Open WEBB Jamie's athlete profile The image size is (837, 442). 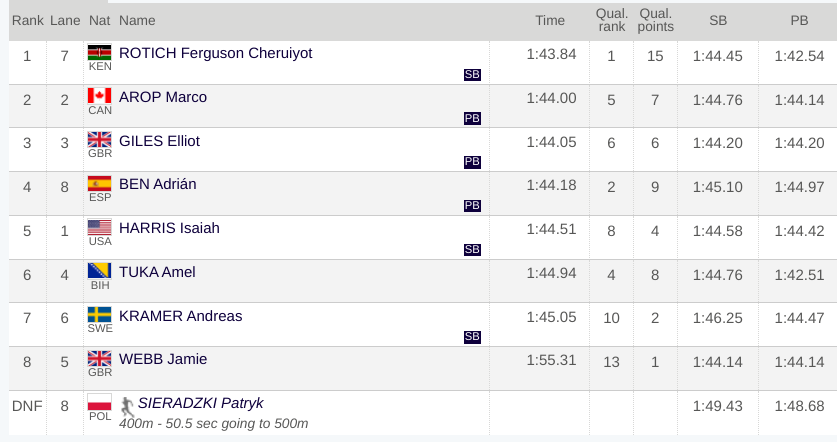click(163, 359)
